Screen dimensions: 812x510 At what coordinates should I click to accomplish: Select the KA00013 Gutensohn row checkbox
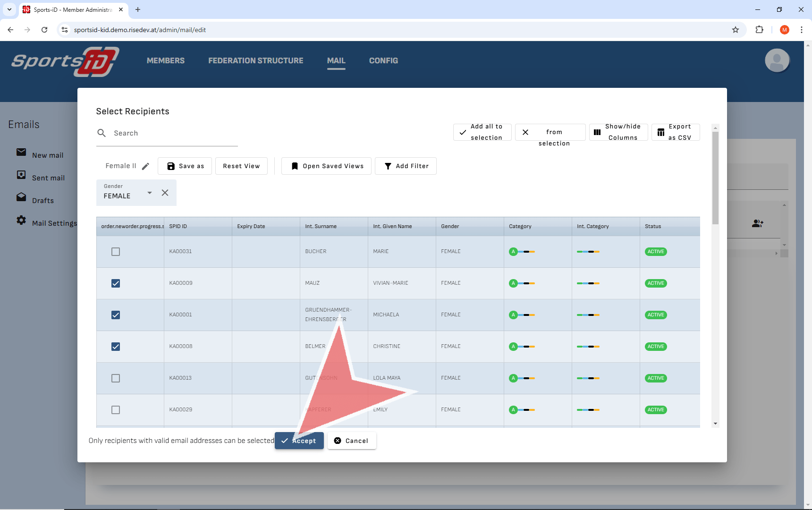[x=116, y=378]
